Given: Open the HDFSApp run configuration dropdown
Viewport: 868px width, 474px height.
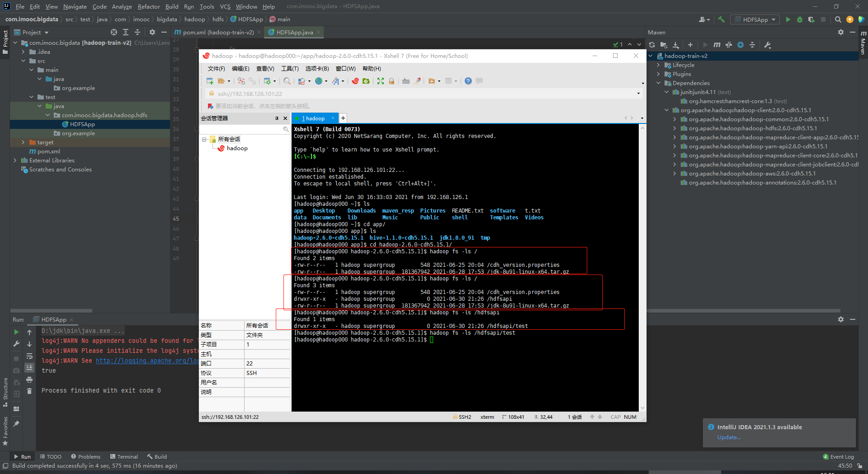Looking at the screenshot, I should pos(755,19).
